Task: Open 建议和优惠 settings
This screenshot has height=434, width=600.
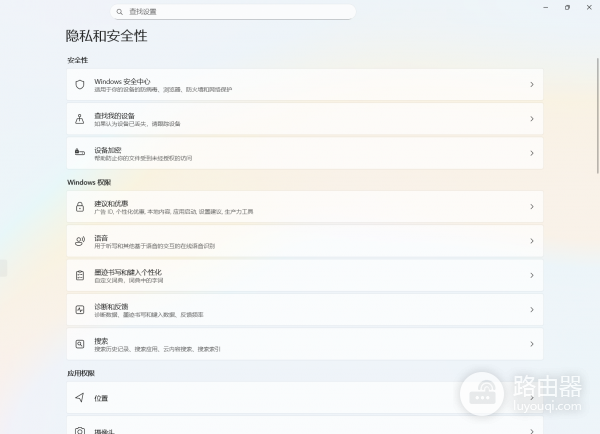Action: pyautogui.click(x=305, y=207)
